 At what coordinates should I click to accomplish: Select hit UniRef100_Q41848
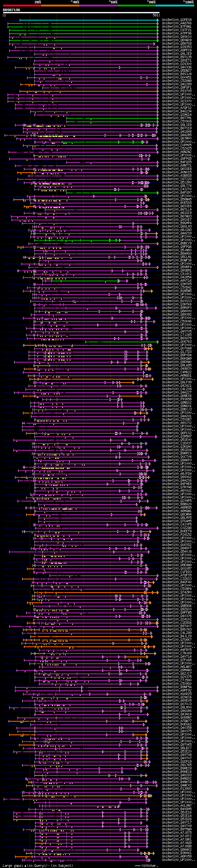(176, 131)
